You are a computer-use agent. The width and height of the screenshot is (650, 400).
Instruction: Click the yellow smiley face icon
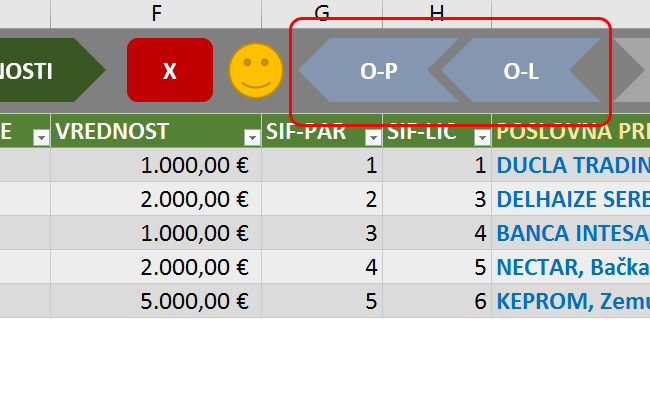coord(256,70)
